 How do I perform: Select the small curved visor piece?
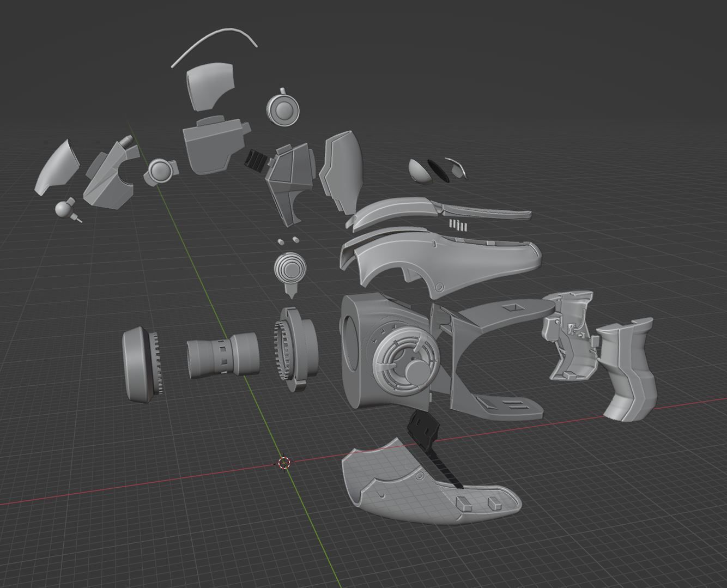[456, 168]
